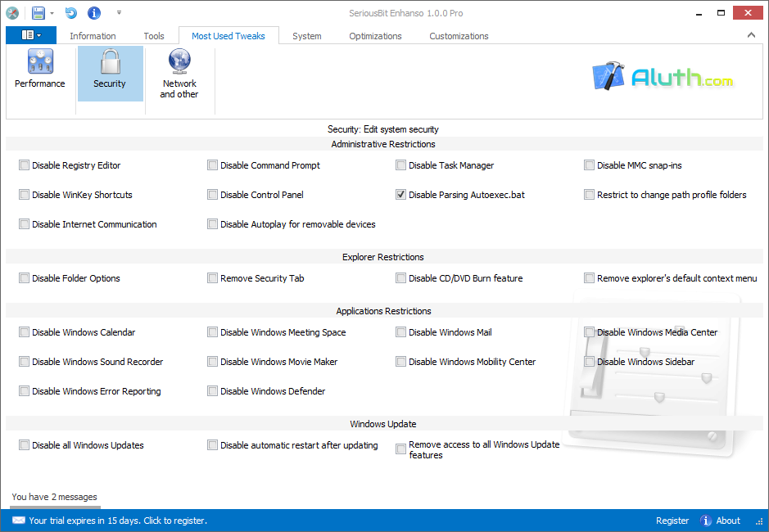Enable Disable Task Manager
The image size is (769, 532).
click(x=400, y=165)
